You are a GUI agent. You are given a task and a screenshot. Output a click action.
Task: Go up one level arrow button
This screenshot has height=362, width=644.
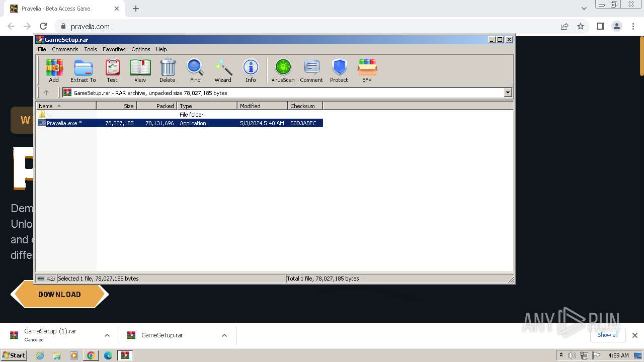point(46,93)
